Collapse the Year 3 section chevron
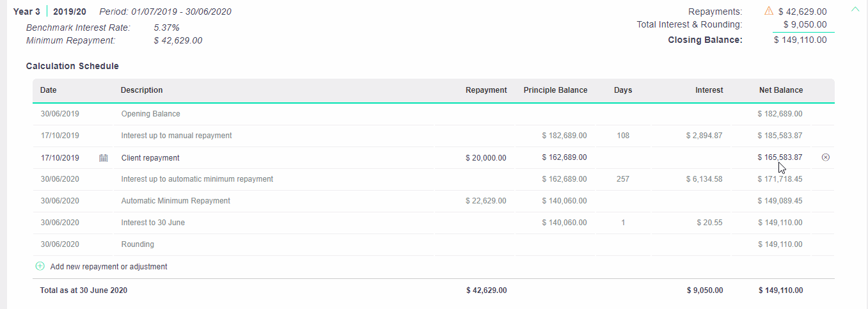This screenshot has height=309, width=868. 855,9
